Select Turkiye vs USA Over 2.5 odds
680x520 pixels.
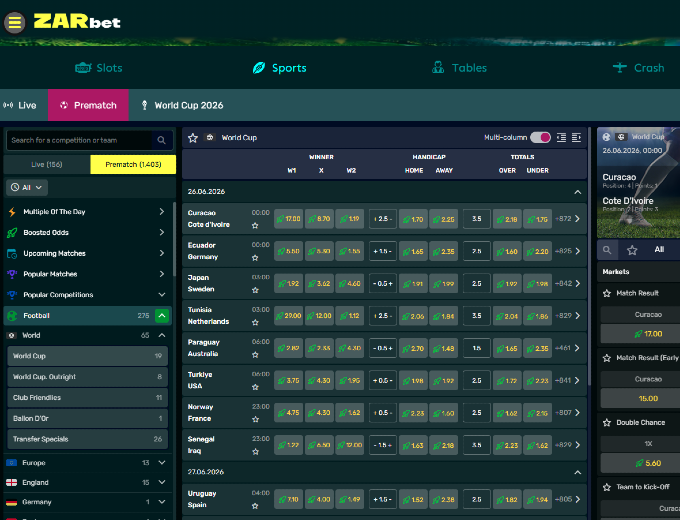point(507,381)
